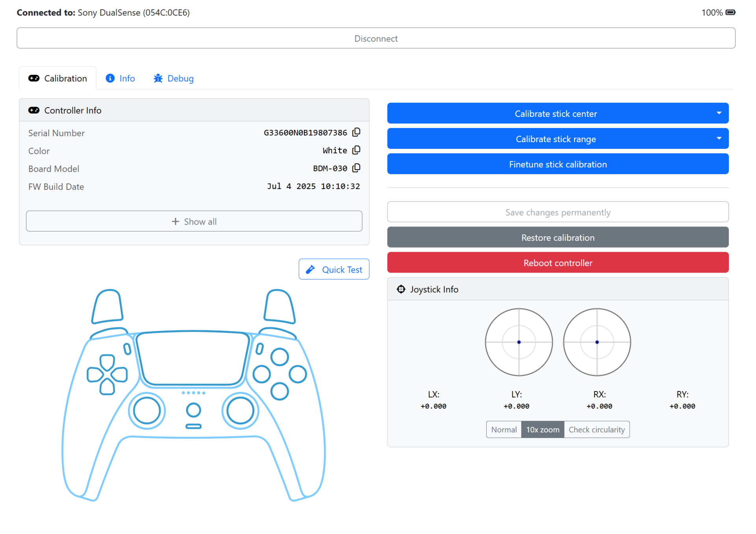Click the left joystick position circle
The width and height of the screenshot is (756, 534).
(x=519, y=342)
